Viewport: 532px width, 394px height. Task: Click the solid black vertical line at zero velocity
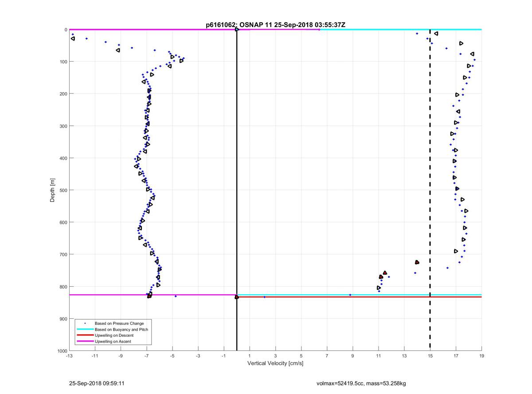point(237,190)
